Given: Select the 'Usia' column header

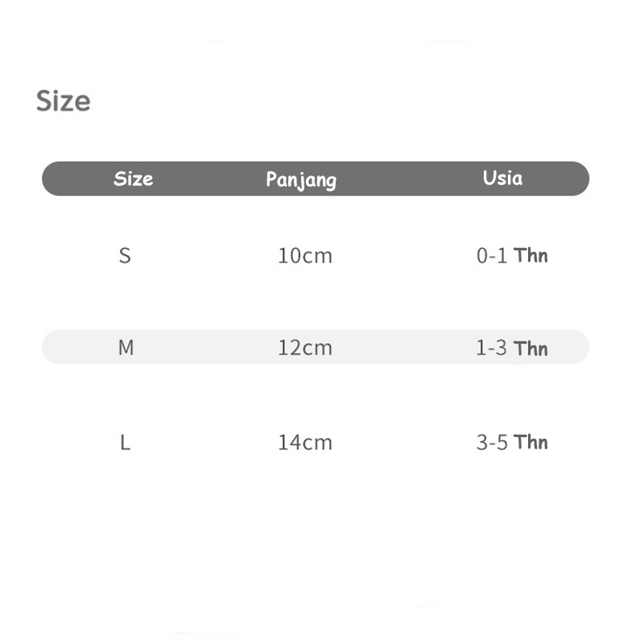Looking at the screenshot, I should click(502, 178).
